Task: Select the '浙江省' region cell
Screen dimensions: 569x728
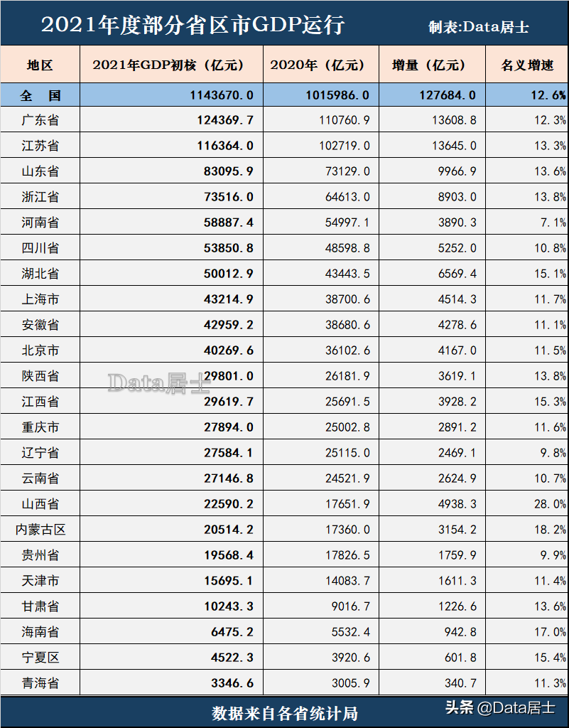Action: [x=40, y=197]
